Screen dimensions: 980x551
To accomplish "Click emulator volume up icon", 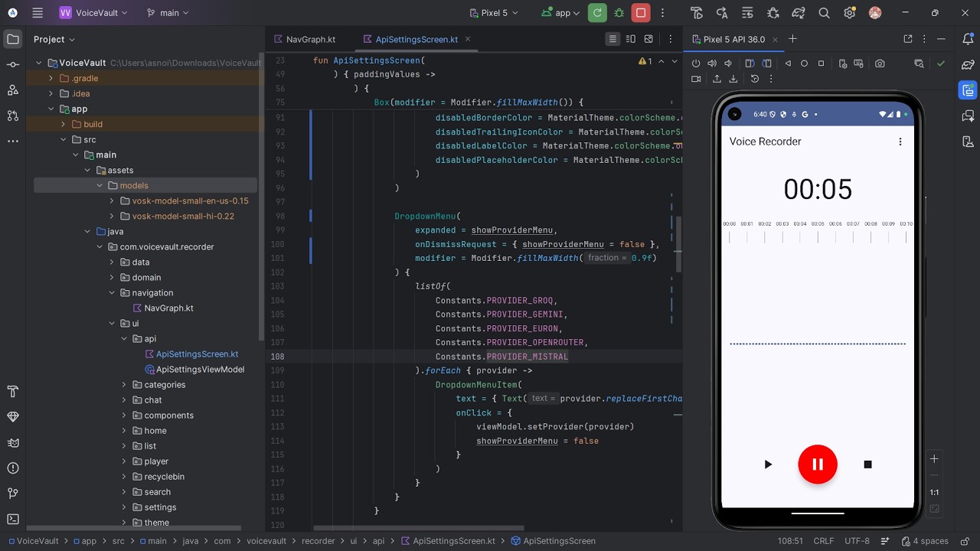I will (x=712, y=64).
